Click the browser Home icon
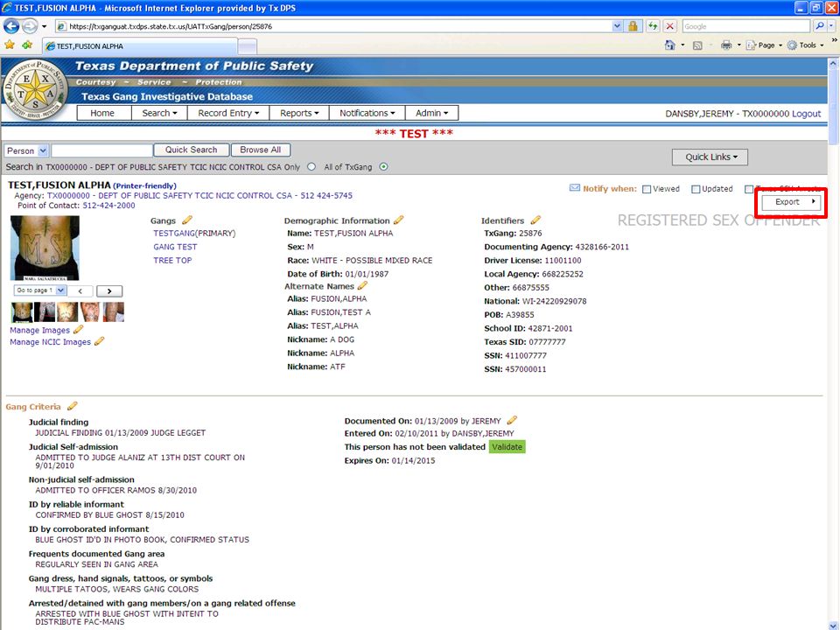This screenshot has width=840, height=630. point(669,45)
